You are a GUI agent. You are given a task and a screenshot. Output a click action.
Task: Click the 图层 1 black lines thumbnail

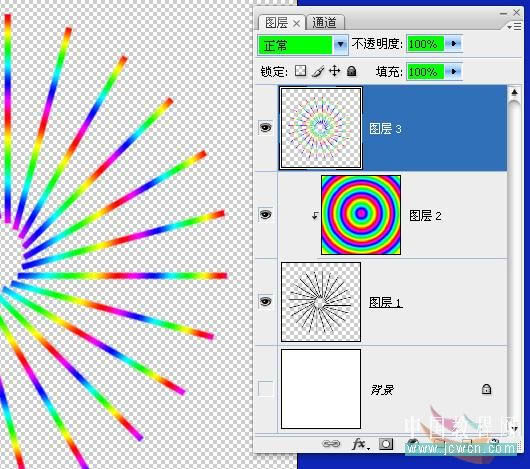321,302
